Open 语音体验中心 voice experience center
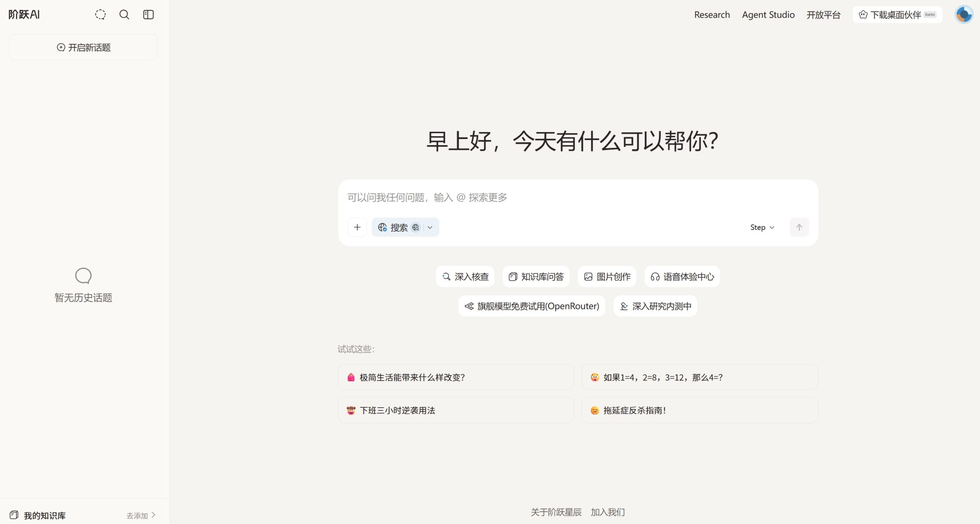 point(682,276)
